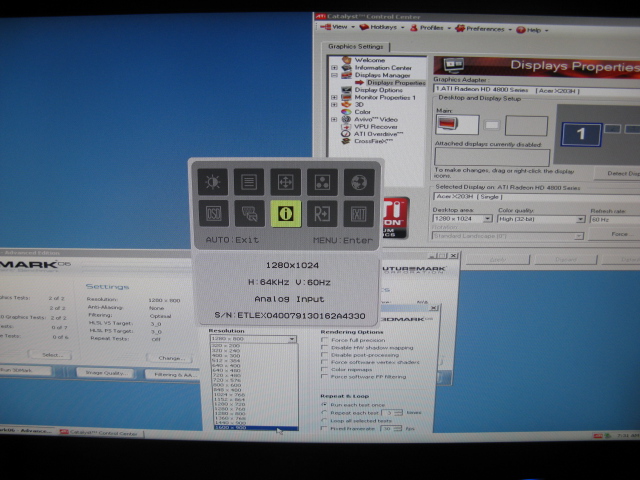The width and height of the screenshot is (640, 480).
Task: Select the position arrows icon in the OSD
Action: pyautogui.click(x=286, y=182)
